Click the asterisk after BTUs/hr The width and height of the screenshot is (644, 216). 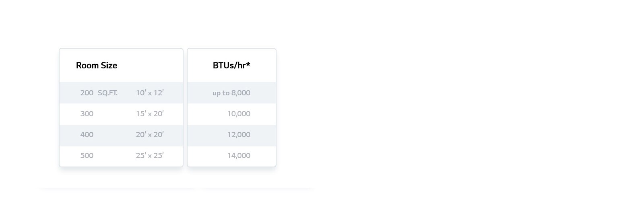tap(248, 64)
